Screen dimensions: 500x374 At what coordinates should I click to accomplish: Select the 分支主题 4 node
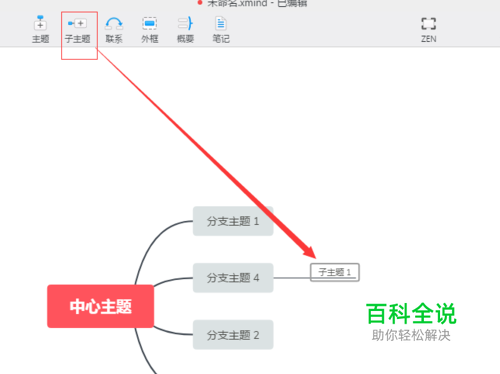tap(233, 278)
